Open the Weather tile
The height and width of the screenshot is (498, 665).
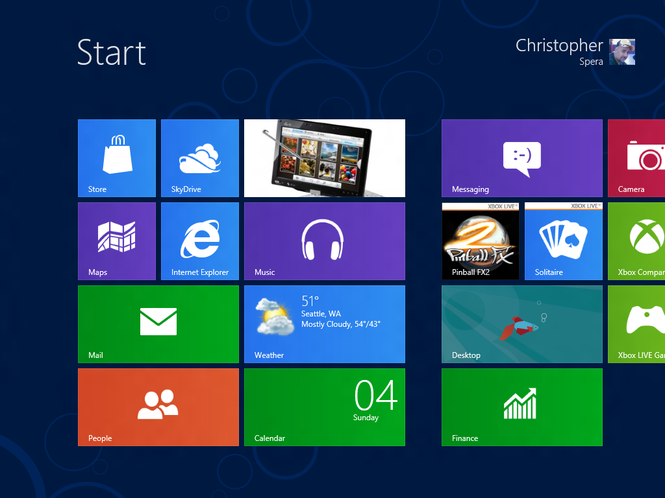[x=324, y=324]
